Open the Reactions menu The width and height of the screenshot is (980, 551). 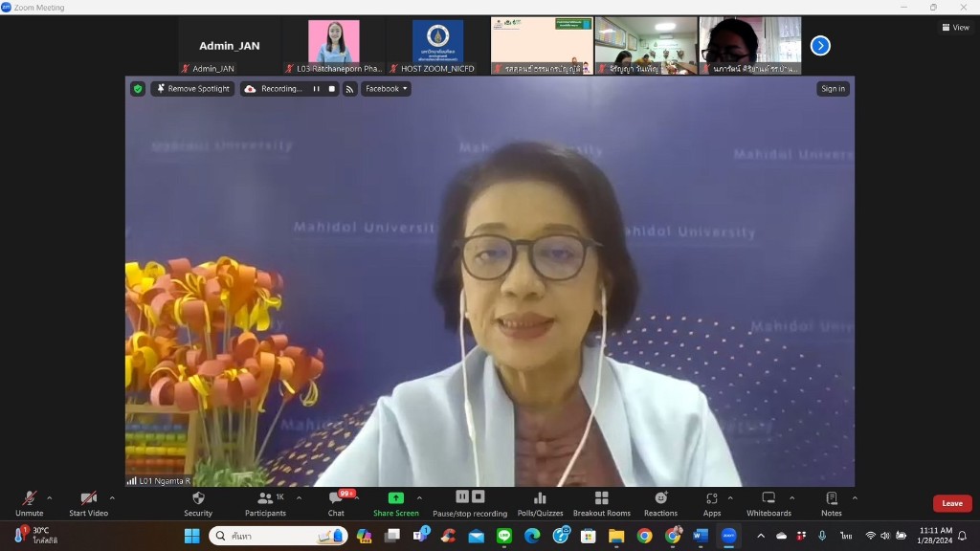(x=660, y=503)
